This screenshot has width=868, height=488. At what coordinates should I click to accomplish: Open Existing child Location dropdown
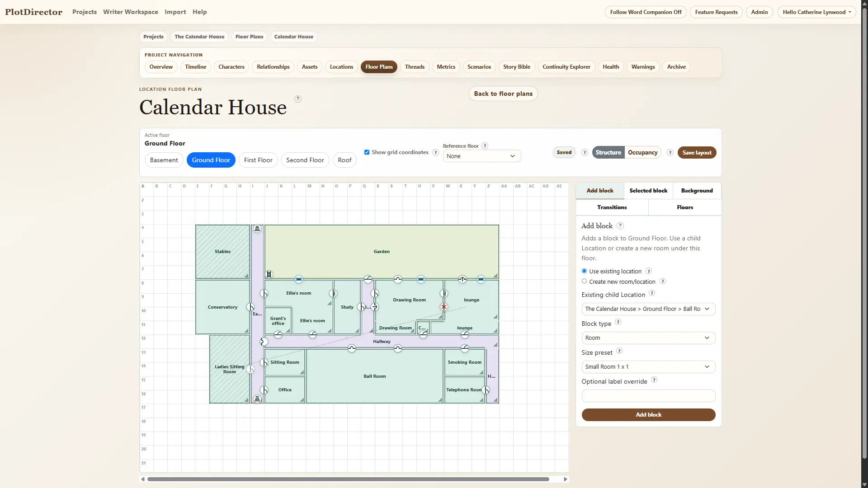(648, 309)
